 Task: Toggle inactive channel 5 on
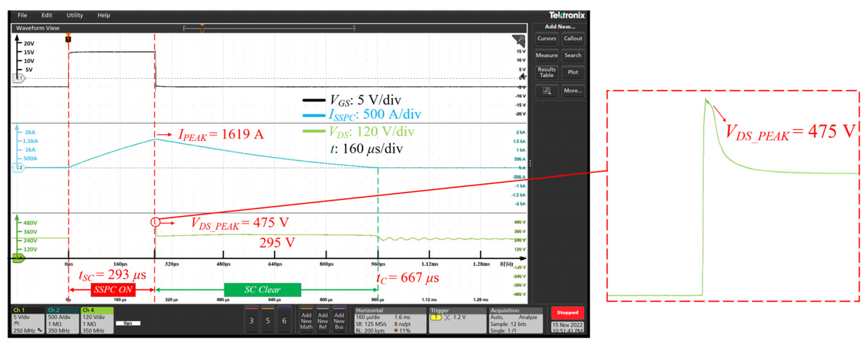point(268,320)
